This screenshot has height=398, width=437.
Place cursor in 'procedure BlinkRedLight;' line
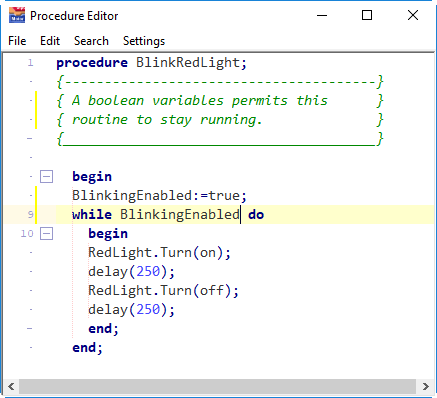[x=152, y=63]
